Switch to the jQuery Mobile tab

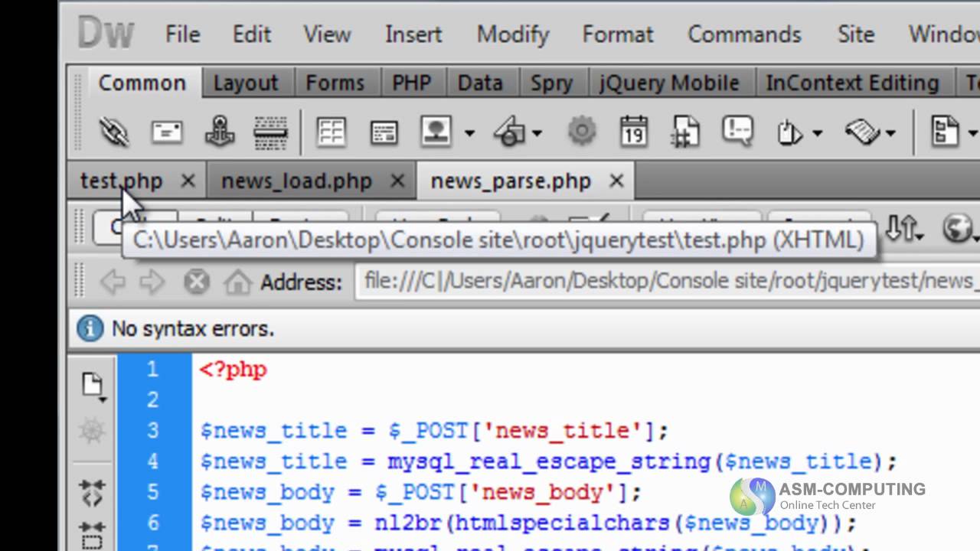pos(669,83)
